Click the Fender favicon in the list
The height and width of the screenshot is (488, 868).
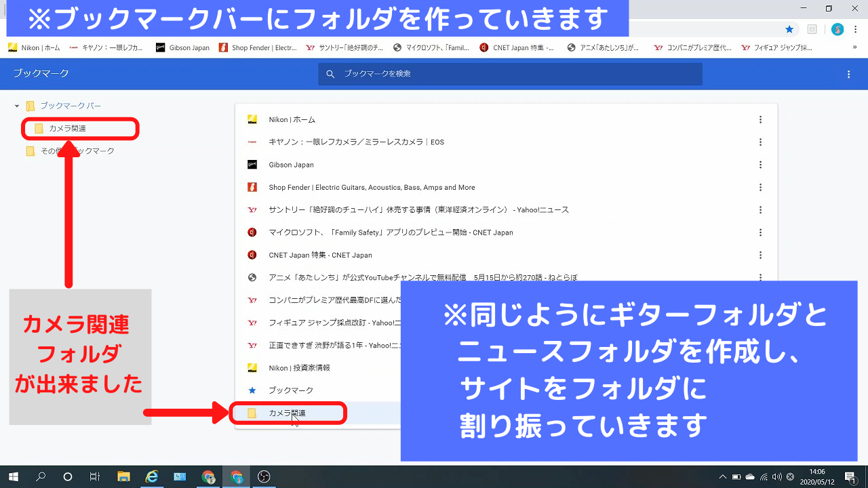[x=252, y=188]
